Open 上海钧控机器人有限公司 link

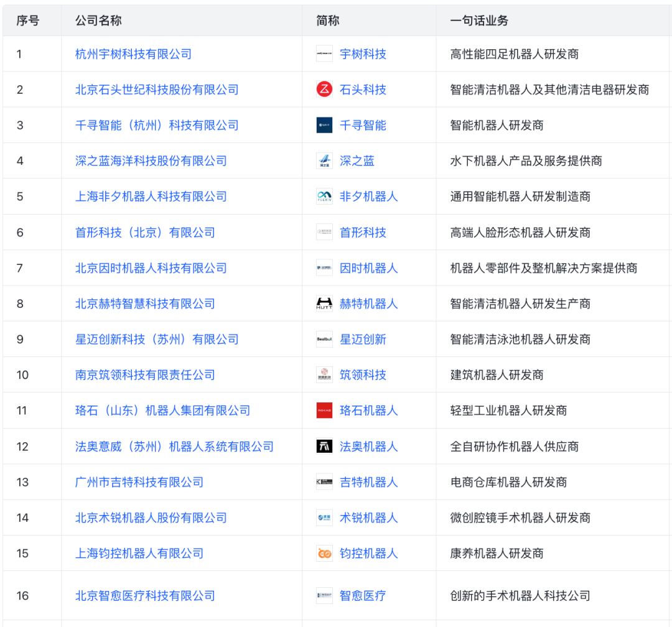139,553
